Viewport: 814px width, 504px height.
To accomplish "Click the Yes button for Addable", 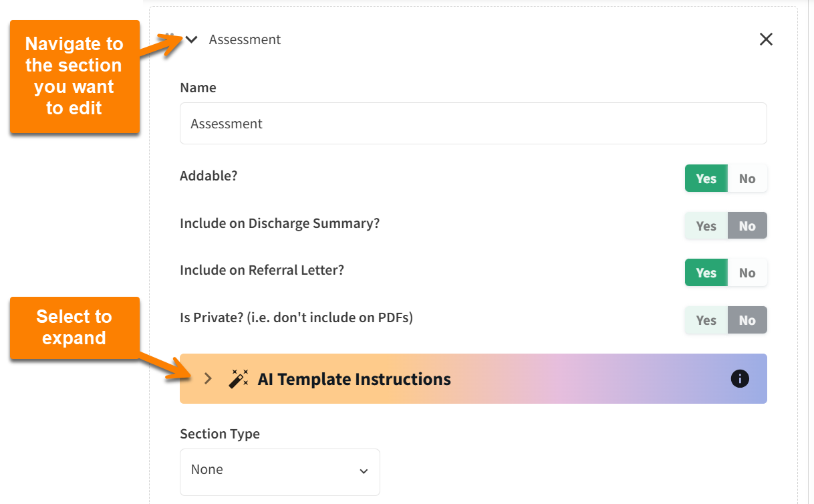I will [x=706, y=178].
